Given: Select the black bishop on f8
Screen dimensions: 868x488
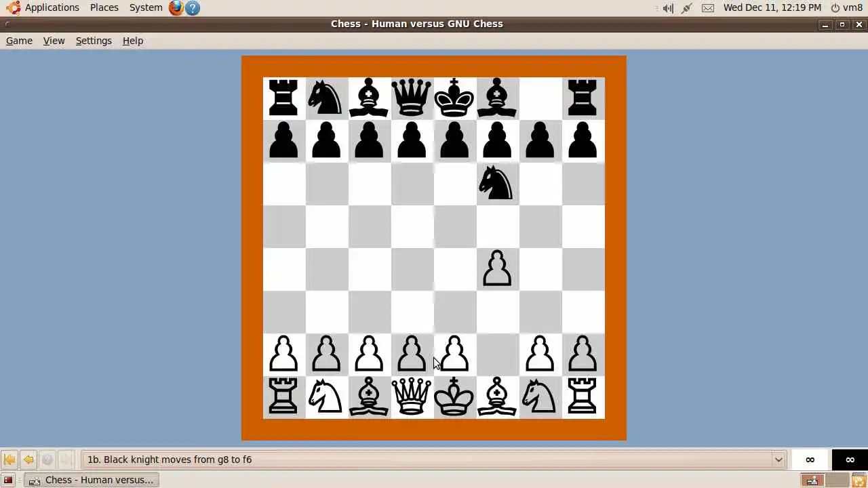Looking at the screenshot, I should (497, 98).
